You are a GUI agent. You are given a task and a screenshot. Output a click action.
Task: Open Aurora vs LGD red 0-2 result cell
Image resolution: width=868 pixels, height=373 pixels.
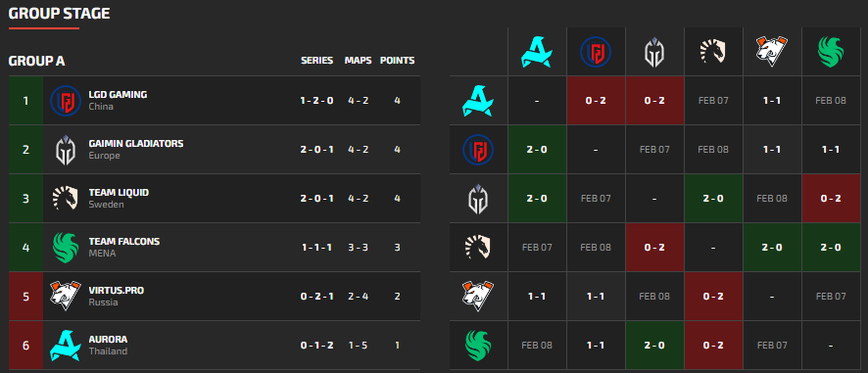pos(596,101)
